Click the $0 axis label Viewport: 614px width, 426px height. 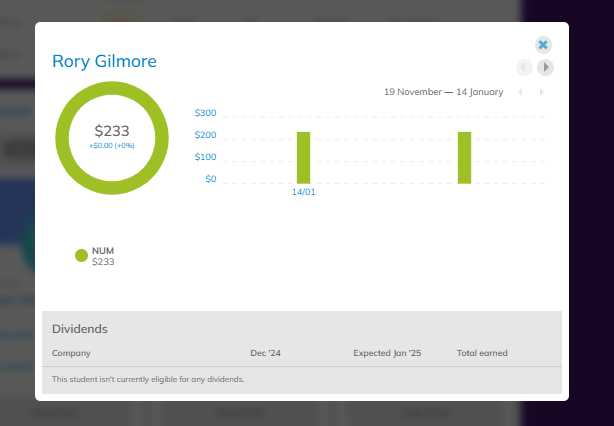(x=211, y=179)
